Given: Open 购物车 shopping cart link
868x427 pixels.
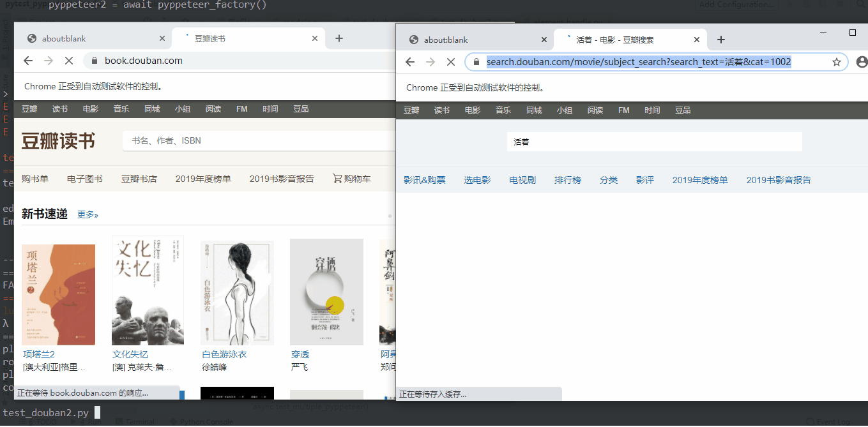Looking at the screenshot, I should [352, 179].
